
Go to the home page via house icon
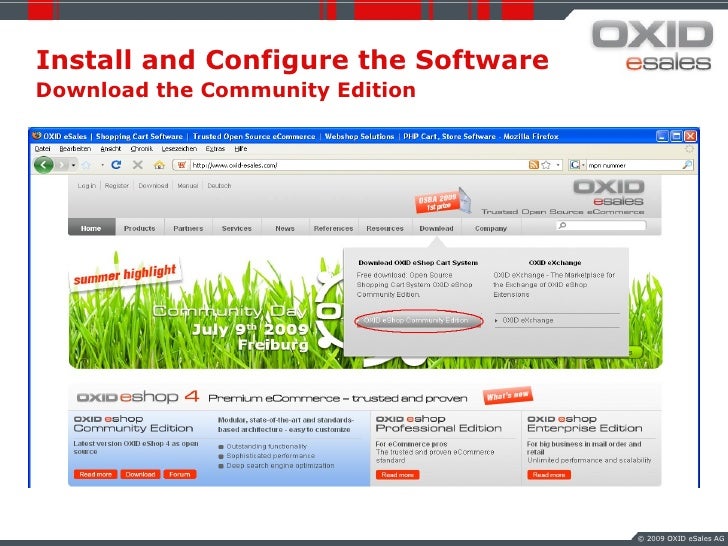[x=159, y=165]
